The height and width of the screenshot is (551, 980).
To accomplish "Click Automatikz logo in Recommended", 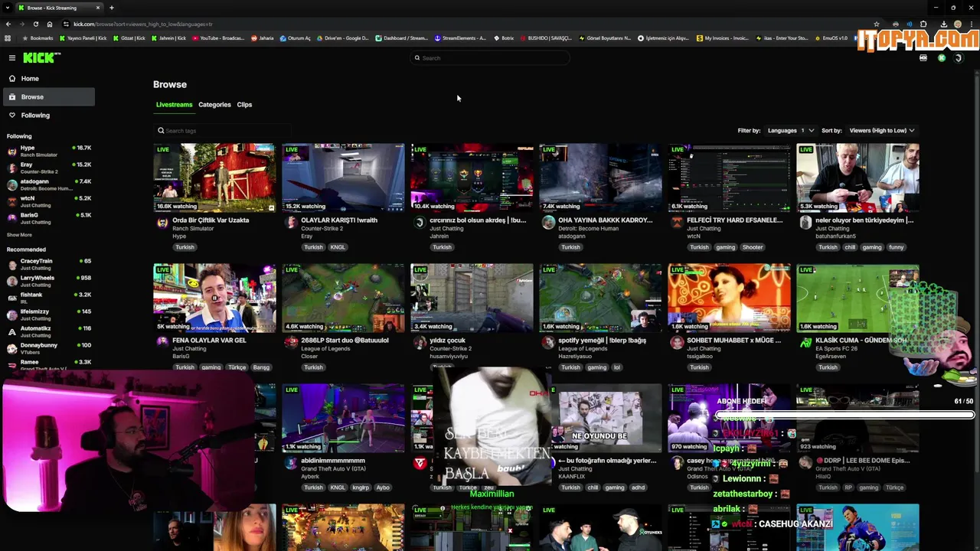I will point(11,331).
